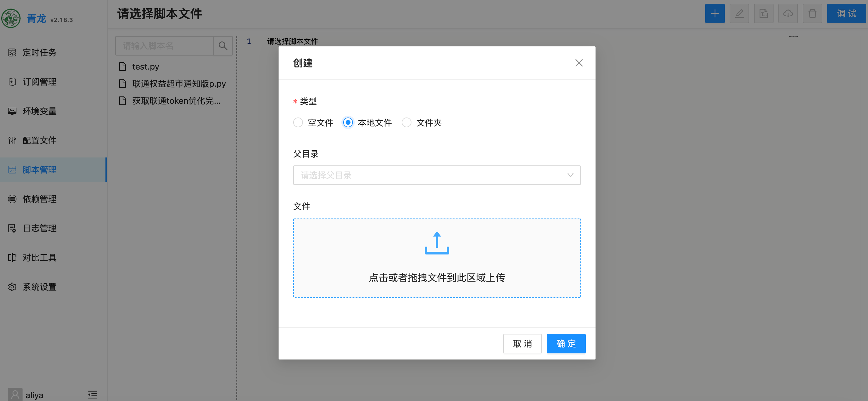Click the save file icon in toolbar

pos(763,13)
